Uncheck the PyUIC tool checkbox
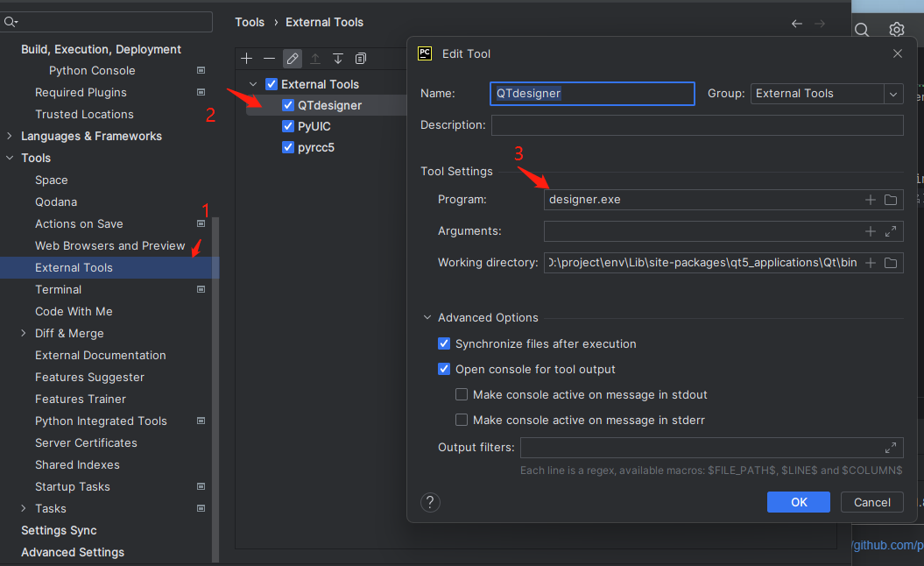This screenshot has height=566, width=924. coord(288,126)
